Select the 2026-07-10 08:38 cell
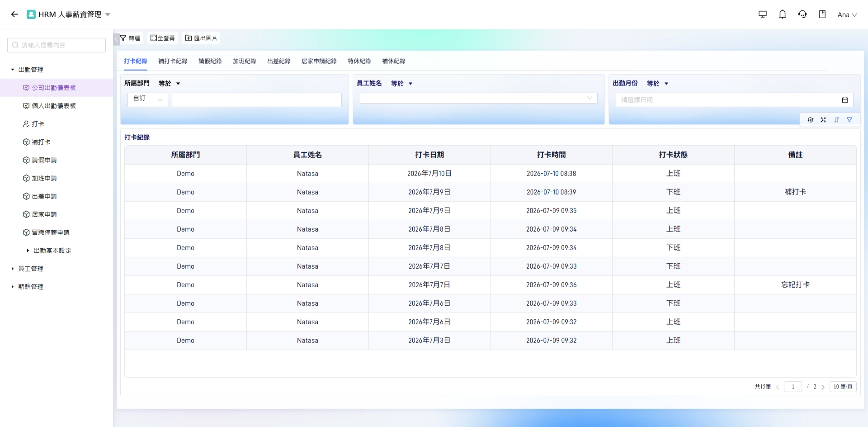 tap(551, 174)
